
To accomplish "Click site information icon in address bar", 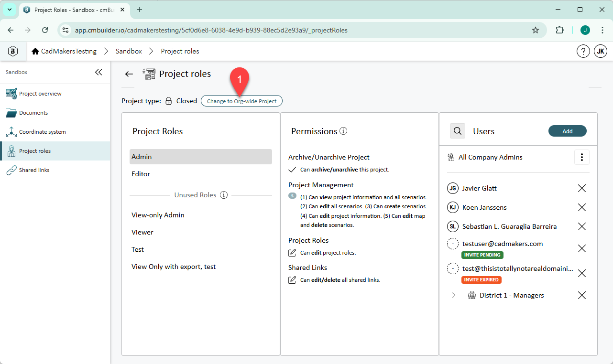I will tap(66, 30).
